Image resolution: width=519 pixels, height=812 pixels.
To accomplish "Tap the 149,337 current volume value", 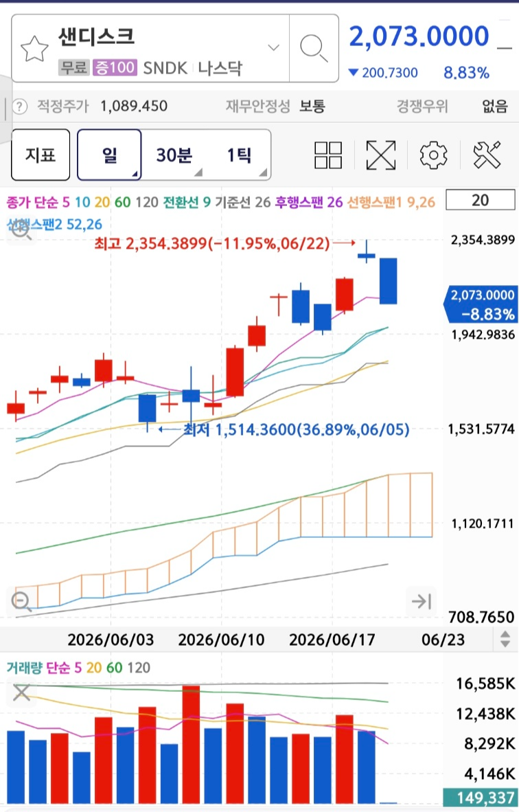I will point(481,799).
